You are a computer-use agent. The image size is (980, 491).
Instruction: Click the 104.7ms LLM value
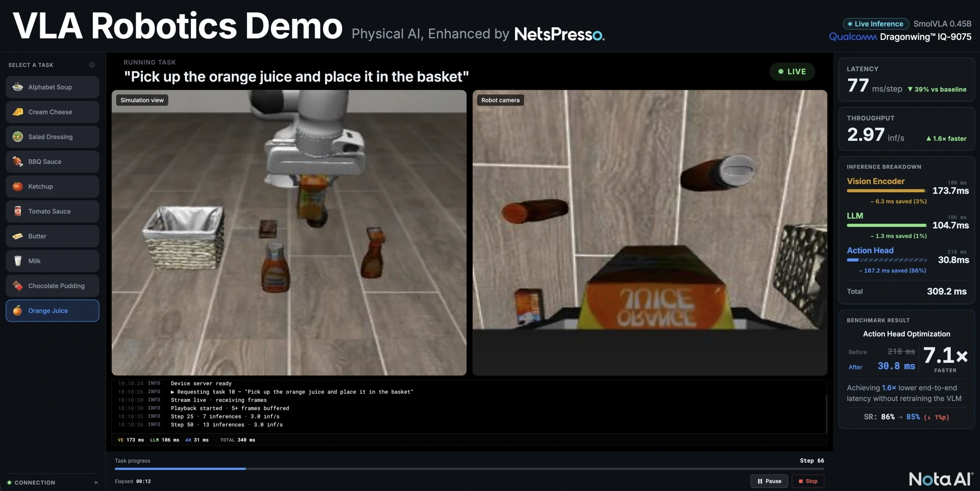pos(950,225)
